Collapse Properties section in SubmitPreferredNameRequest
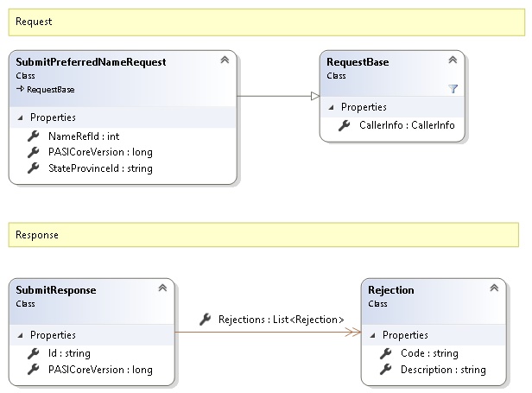 (21, 117)
